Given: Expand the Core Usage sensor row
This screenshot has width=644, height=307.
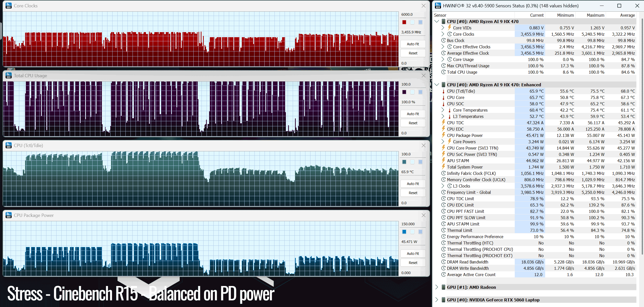Looking at the screenshot, I should tap(443, 59).
